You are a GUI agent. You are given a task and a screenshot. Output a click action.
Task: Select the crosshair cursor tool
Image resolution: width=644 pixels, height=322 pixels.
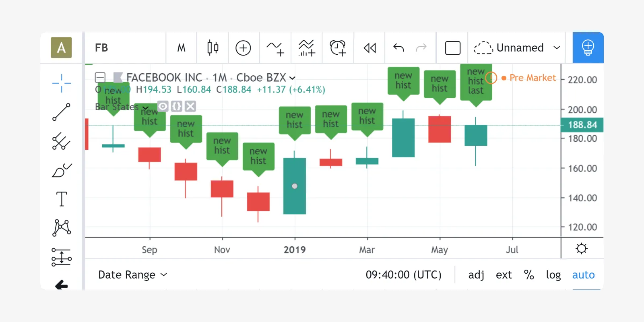[x=62, y=83]
